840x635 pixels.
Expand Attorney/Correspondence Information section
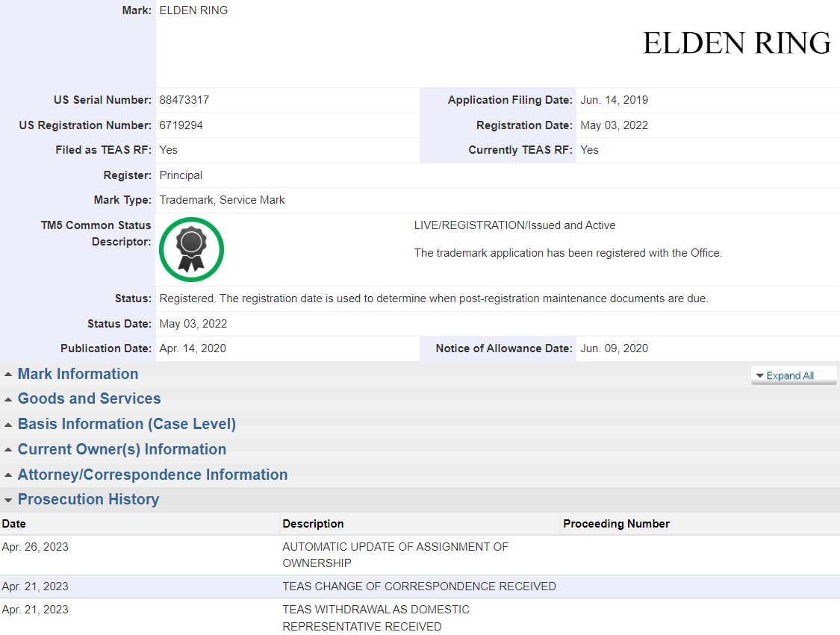(x=152, y=475)
